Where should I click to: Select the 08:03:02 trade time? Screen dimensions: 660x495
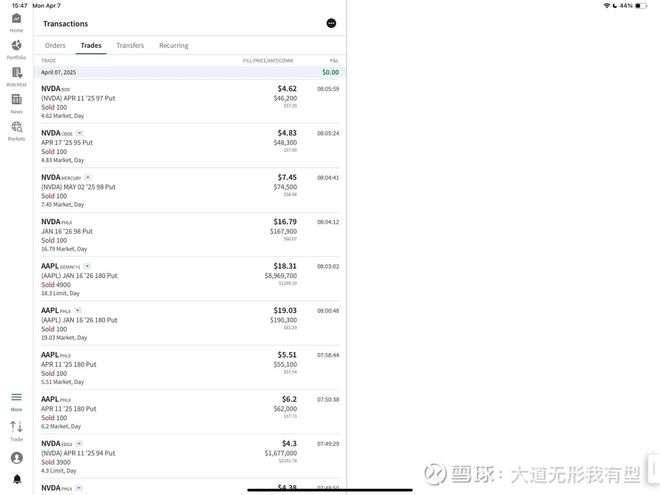328,266
